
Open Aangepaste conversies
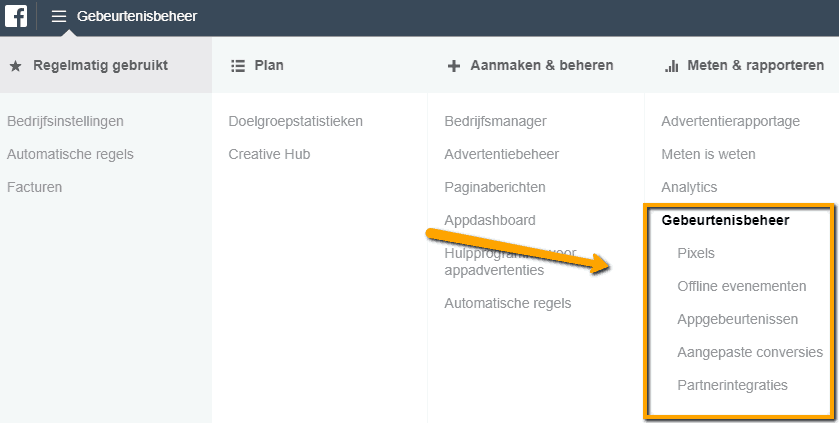750,352
